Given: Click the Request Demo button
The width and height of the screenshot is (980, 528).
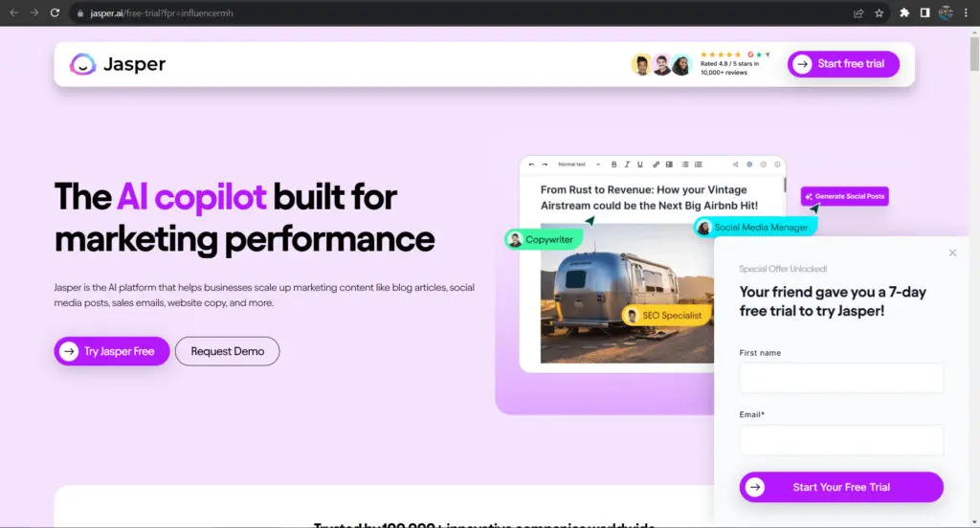Looking at the screenshot, I should (228, 351).
